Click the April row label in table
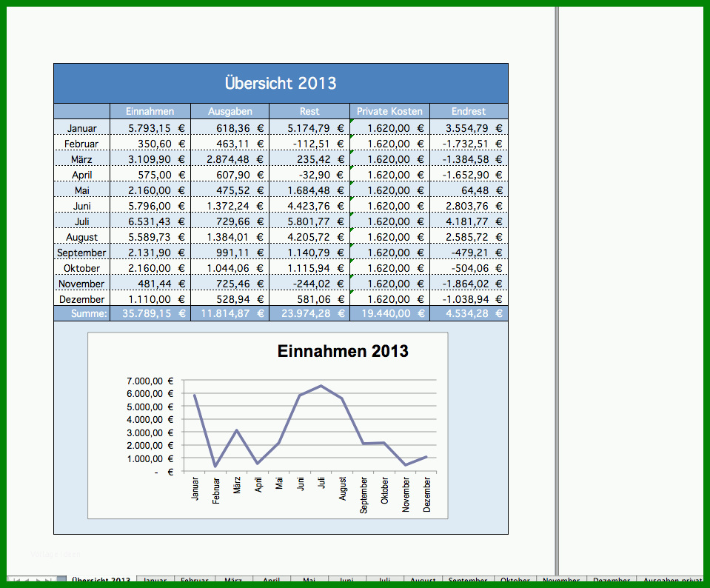Viewport: 710px width, 588px height. (82, 175)
